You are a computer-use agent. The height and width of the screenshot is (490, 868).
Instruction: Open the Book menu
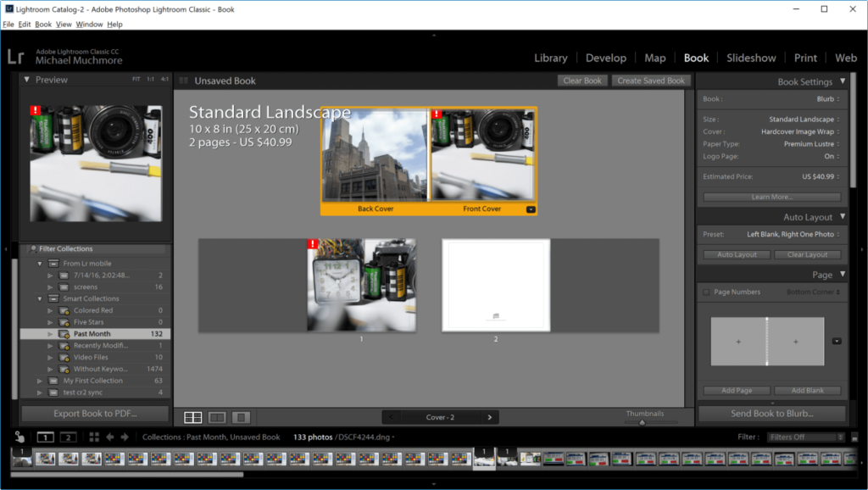(x=43, y=24)
